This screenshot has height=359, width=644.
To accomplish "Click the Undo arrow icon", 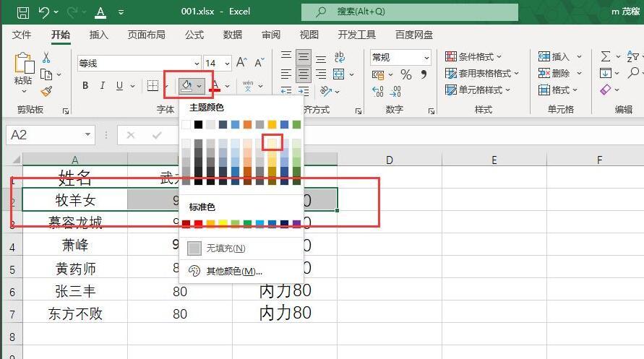I will pyautogui.click(x=44, y=12).
